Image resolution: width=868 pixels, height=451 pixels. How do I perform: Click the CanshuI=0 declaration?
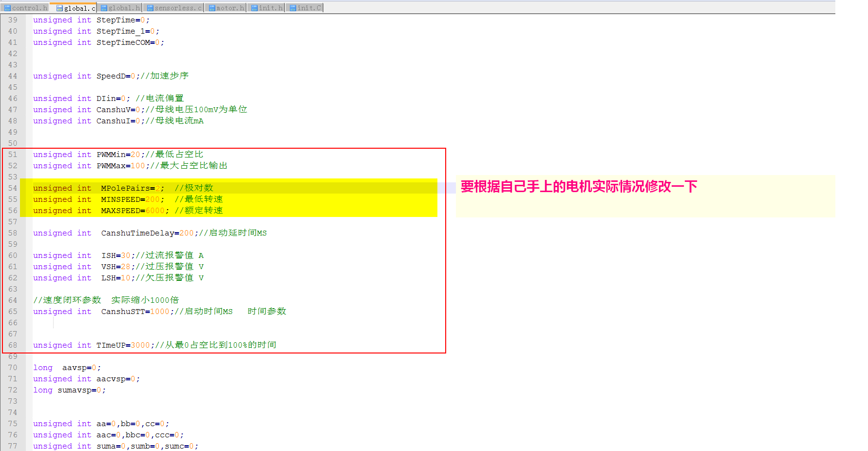[118, 121]
